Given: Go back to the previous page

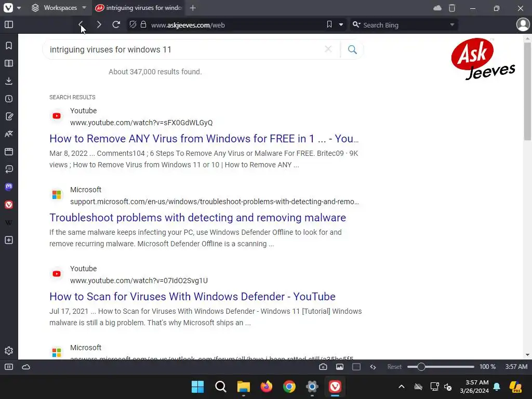Looking at the screenshot, I should (81, 24).
